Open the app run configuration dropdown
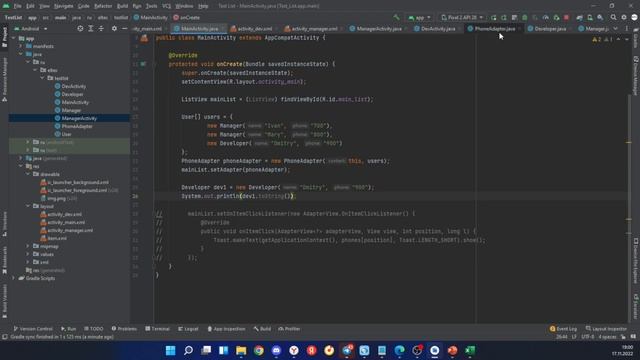Image resolution: width=640 pixels, height=360 pixels. tap(419, 18)
